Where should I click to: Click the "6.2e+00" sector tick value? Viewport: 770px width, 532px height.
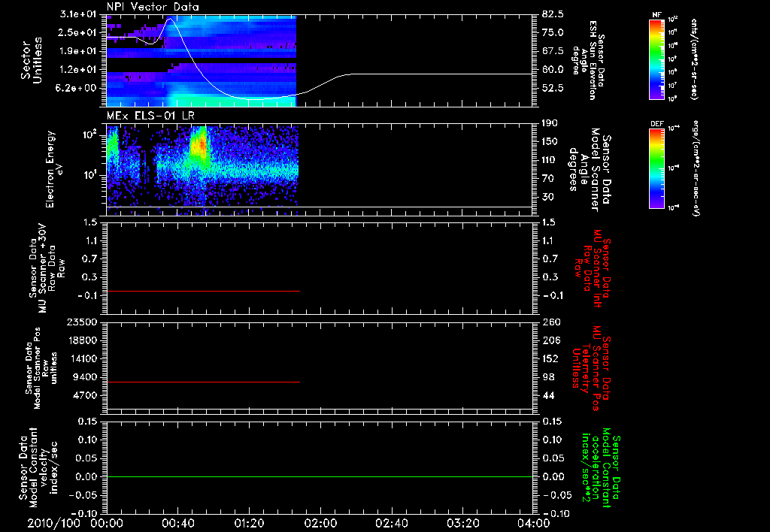coord(77,88)
